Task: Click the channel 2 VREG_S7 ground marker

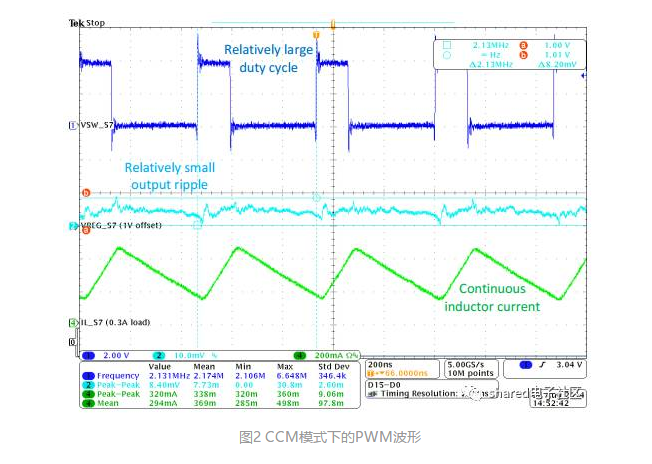Action: click(72, 227)
